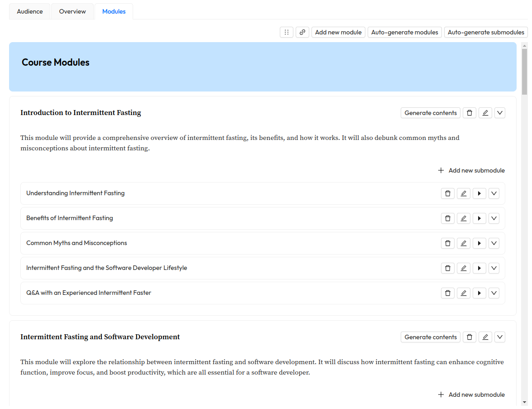
Task: Expand the Benefits of Intermittent Fasting submodule
Action: pyautogui.click(x=494, y=218)
